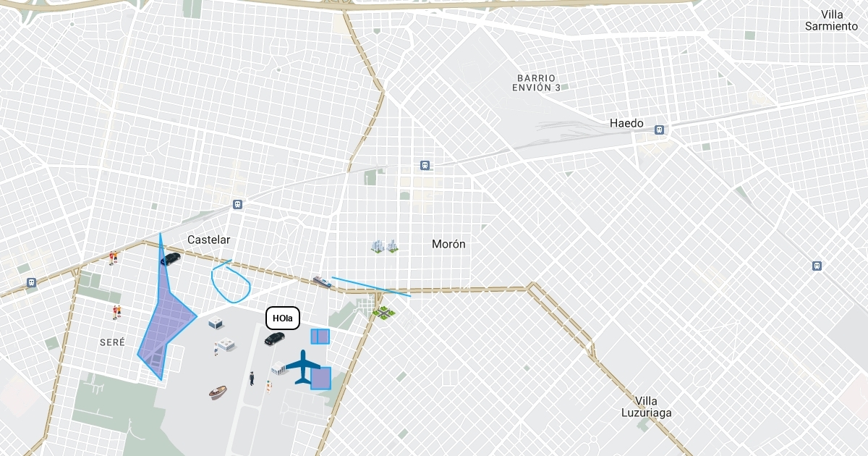Click the wooden boat marker

[218, 392]
